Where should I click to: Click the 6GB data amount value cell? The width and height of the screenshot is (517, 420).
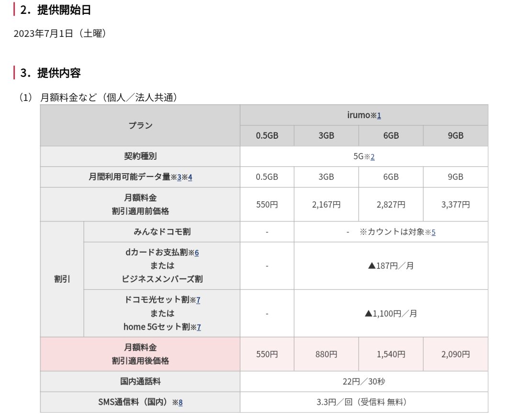[391, 177]
